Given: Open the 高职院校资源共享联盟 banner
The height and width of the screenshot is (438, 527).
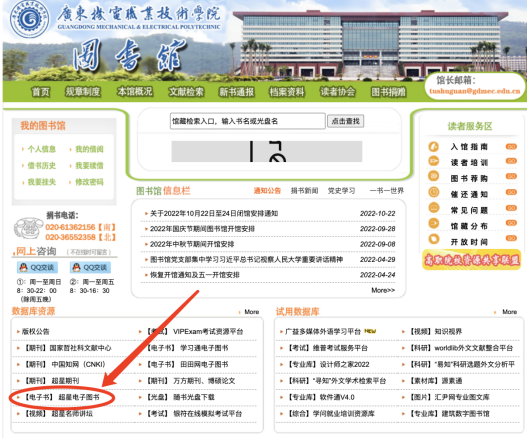Looking at the screenshot, I should coord(471,260).
